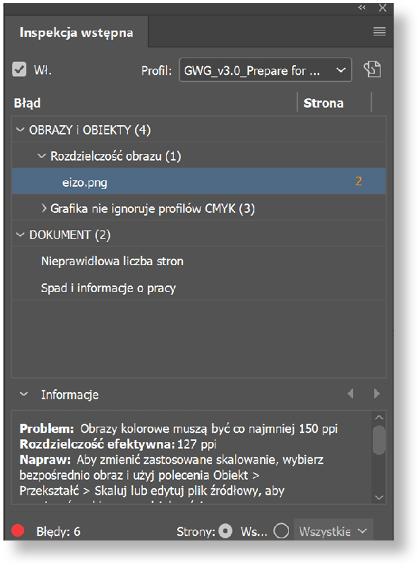
Task: Collapse panel with double-arrow icon
Action: click(x=361, y=8)
